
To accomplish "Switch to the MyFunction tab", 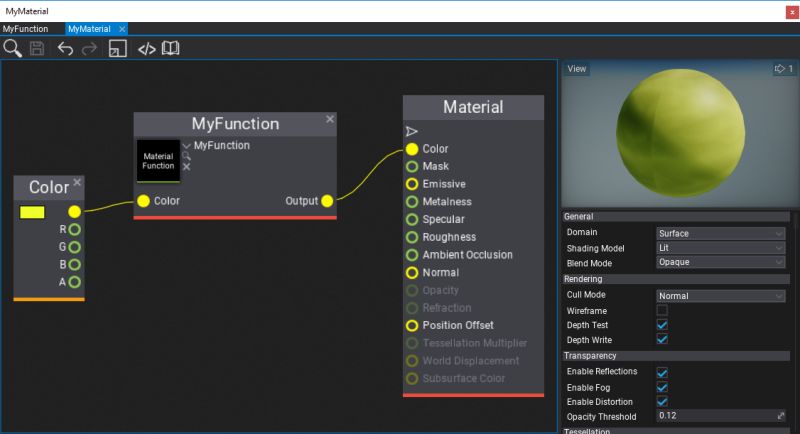I will pyautogui.click(x=26, y=29).
